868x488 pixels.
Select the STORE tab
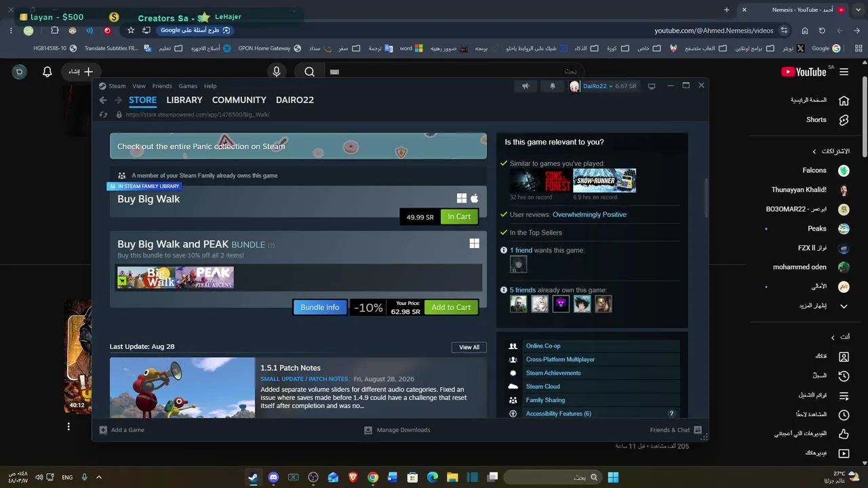[x=143, y=100]
